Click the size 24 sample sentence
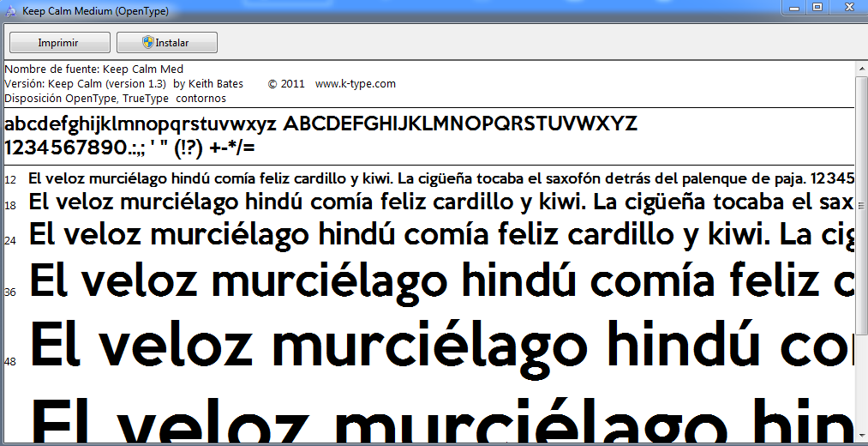This screenshot has width=868, height=446. pyautogui.click(x=443, y=234)
